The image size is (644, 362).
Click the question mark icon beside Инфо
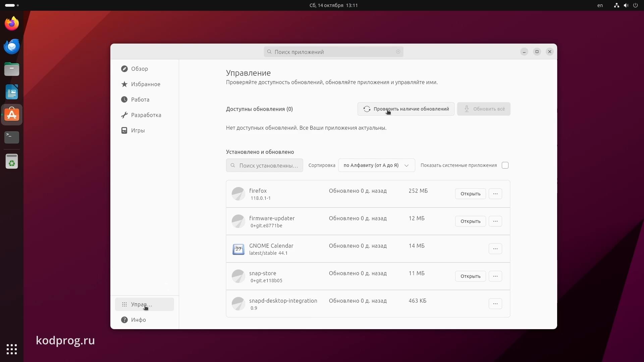pos(124,320)
